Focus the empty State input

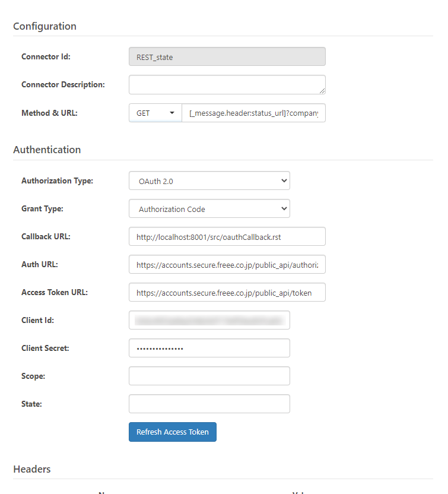click(209, 404)
